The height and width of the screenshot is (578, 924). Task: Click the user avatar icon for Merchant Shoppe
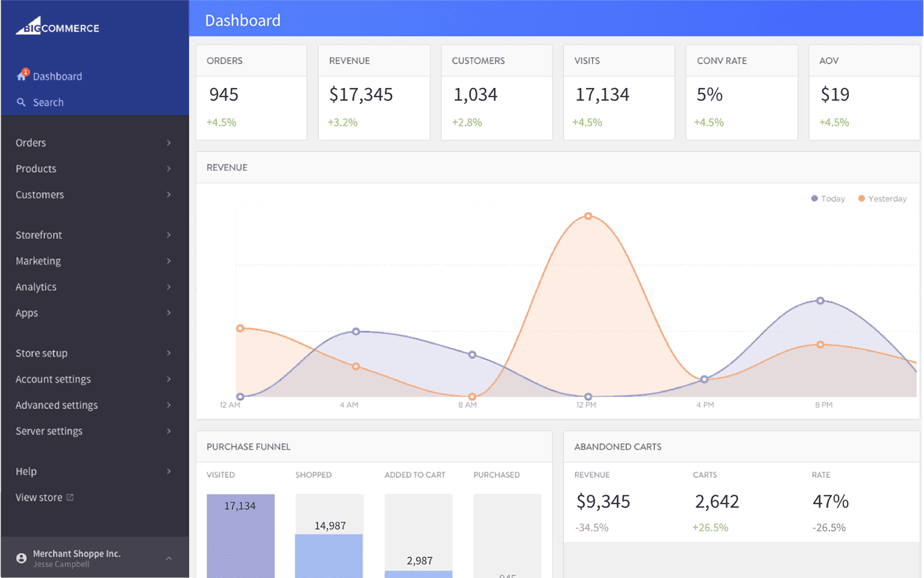21,558
